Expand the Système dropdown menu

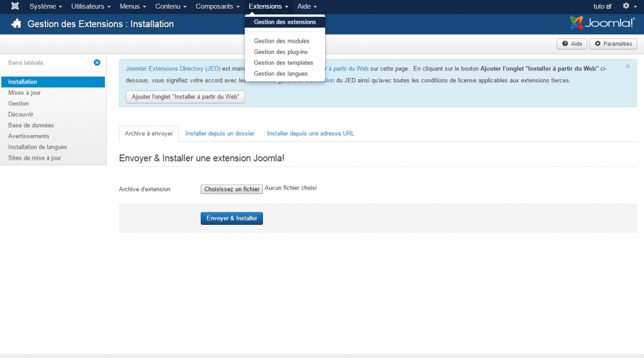[x=45, y=6]
